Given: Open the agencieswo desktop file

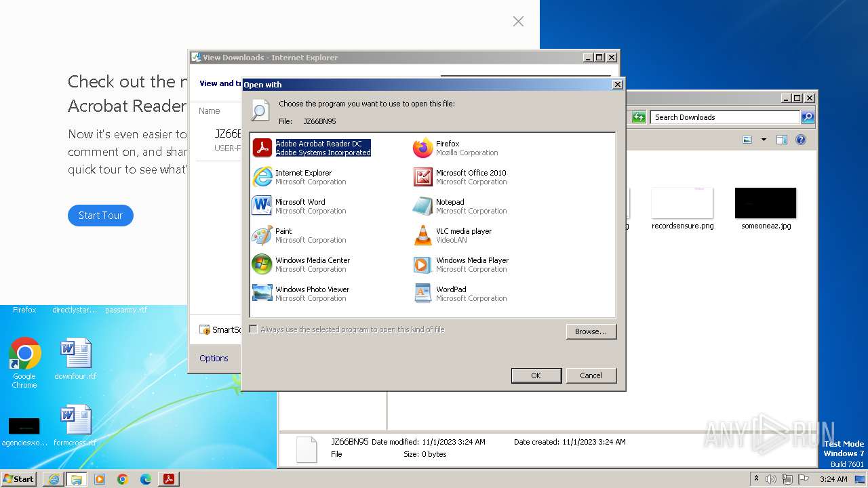Looking at the screenshot, I should pos(24,432).
